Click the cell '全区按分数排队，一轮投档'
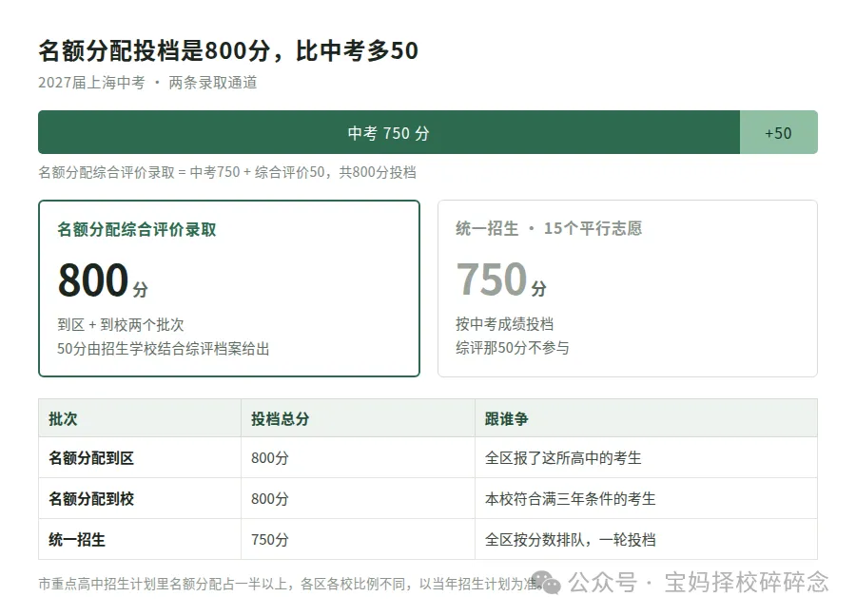This screenshot has height=616, width=856. (570, 540)
